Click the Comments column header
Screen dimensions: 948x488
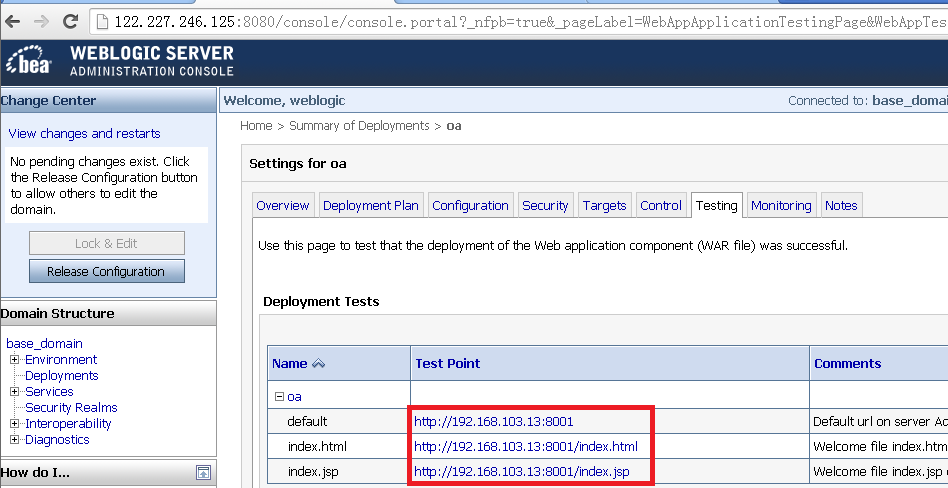point(848,363)
